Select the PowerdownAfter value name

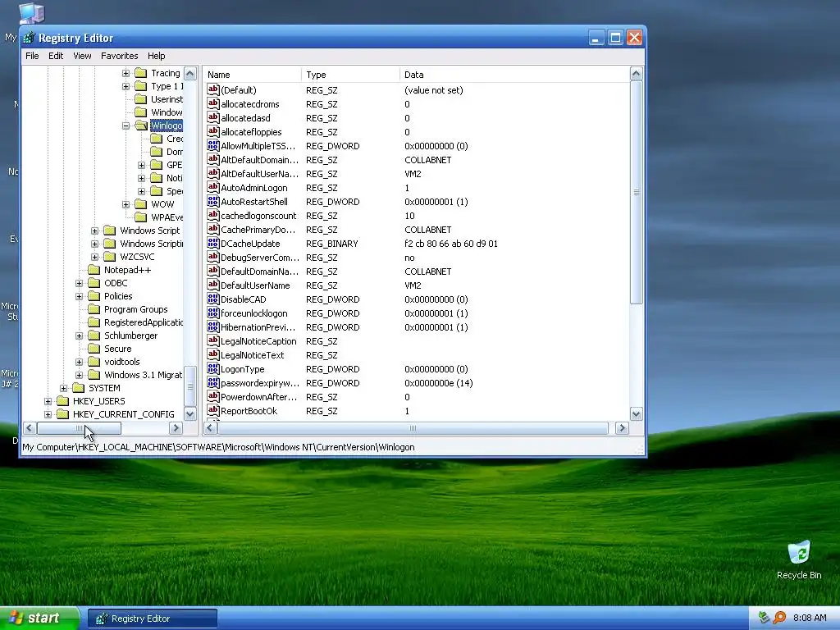point(258,396)
